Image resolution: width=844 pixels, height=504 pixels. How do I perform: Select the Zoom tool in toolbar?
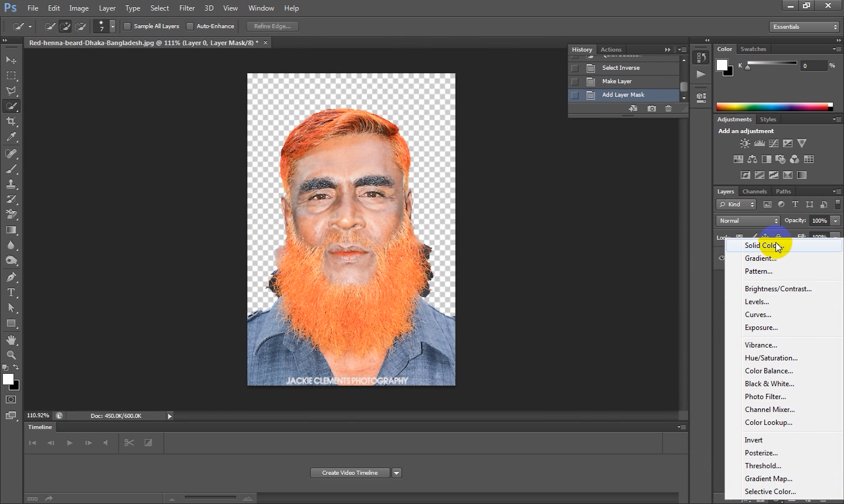point(11,355)
